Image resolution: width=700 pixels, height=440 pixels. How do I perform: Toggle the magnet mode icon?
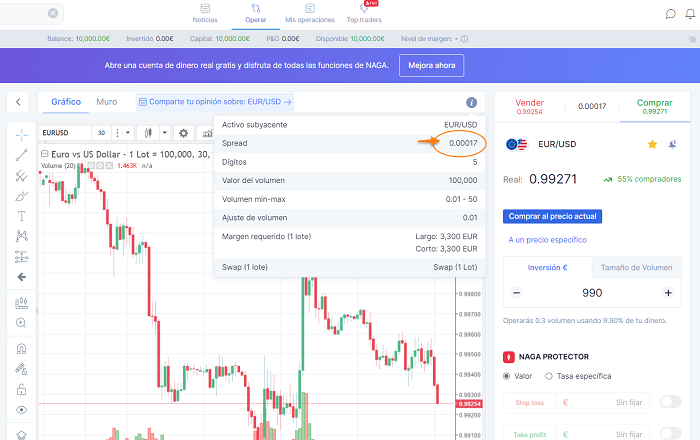pyautogui.click(x=21, y=349)
